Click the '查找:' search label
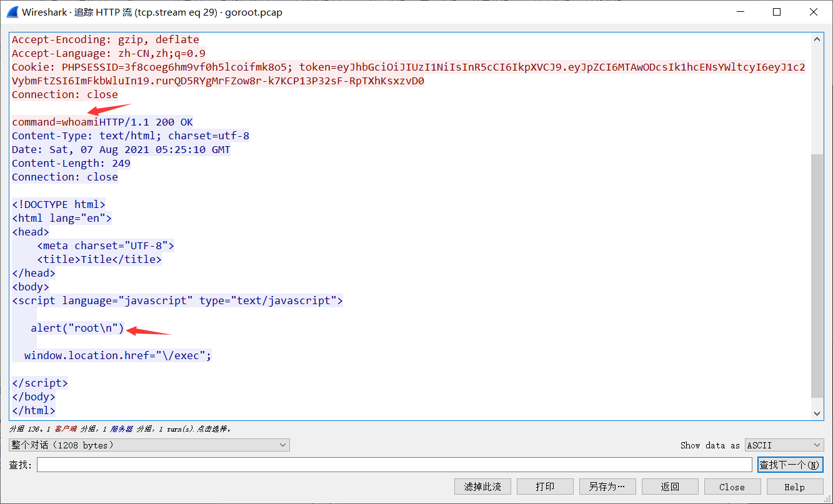Image resolution: width=833 pixels, height=504 pixels. coord(21,465)
